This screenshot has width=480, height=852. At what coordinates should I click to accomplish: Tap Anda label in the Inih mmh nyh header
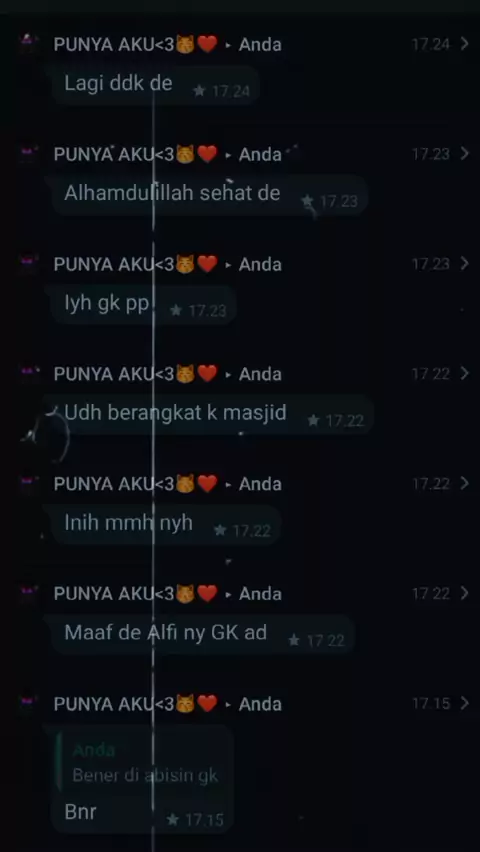[x=260, y=484]
